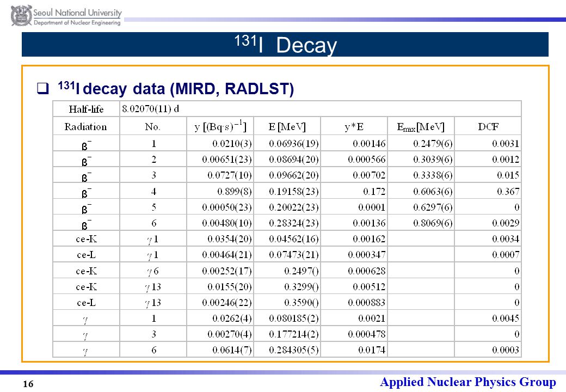Select DCF value '0.0003'

click(x=506, y=350)
